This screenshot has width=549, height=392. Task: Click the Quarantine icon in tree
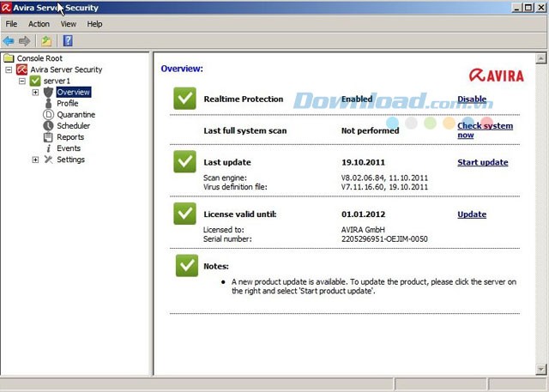48,114
